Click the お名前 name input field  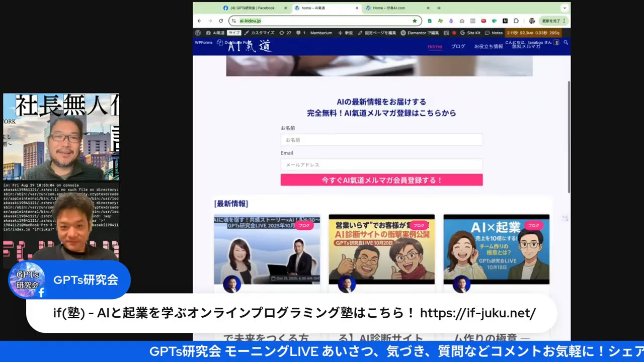381,140
